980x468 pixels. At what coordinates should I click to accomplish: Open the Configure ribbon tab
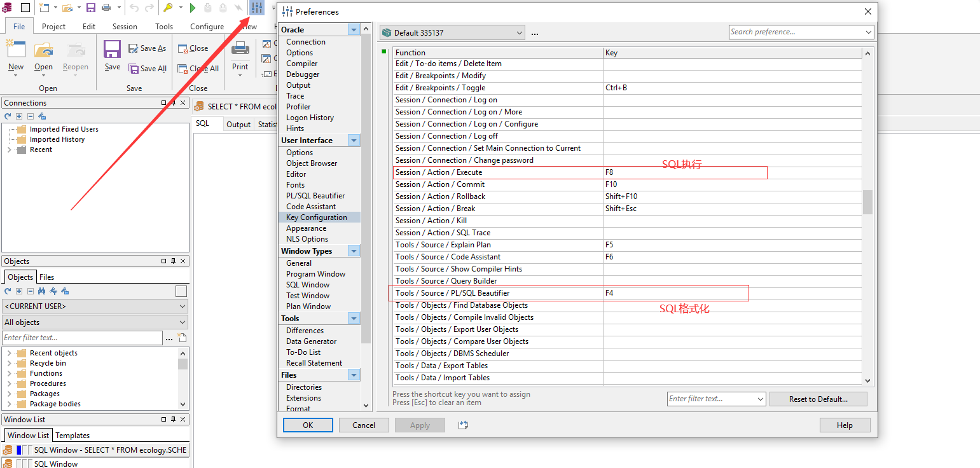(x=207, y=26)
